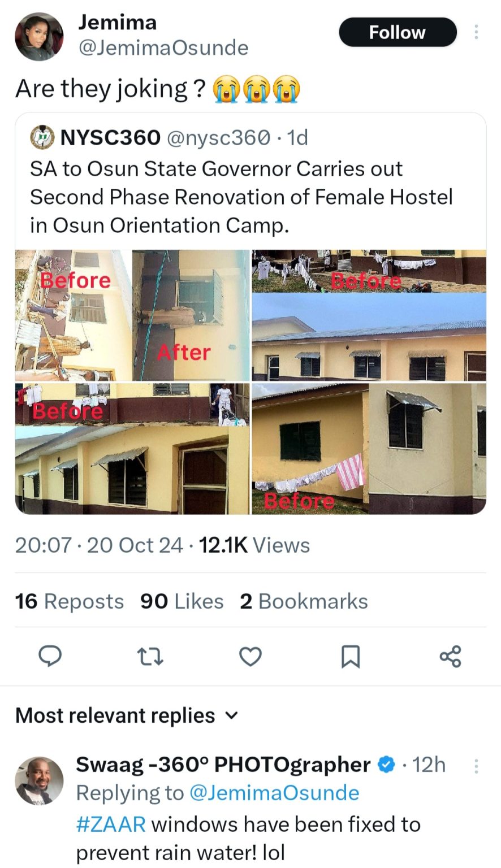
Task: Tap Jemima's profile avatar
Action: [39, 37]
